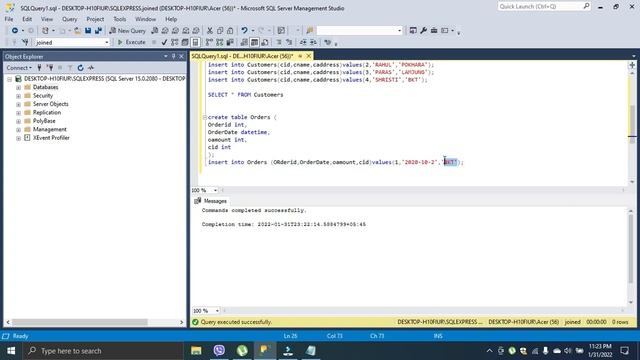Open the Query menu
The image size is (640, 360).
pyautogui.click(x=69, y=19)
